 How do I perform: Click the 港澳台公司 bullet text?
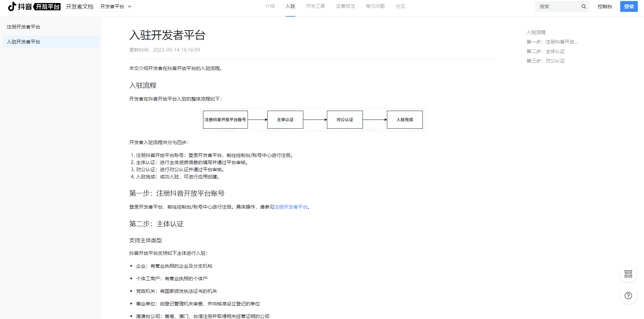(x=203, y=316)
